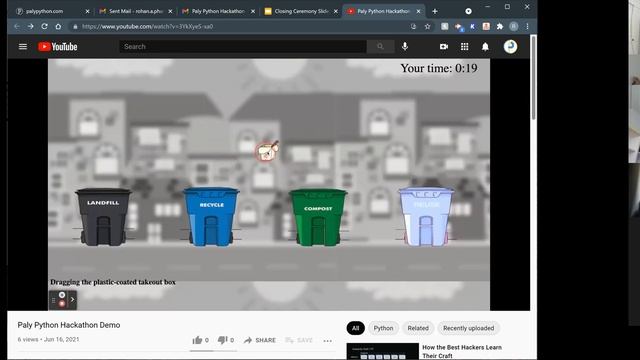This screenshot has height=360, width=640.
Task: Click into the YouTube search field
Action: click(x=243, y=47)
